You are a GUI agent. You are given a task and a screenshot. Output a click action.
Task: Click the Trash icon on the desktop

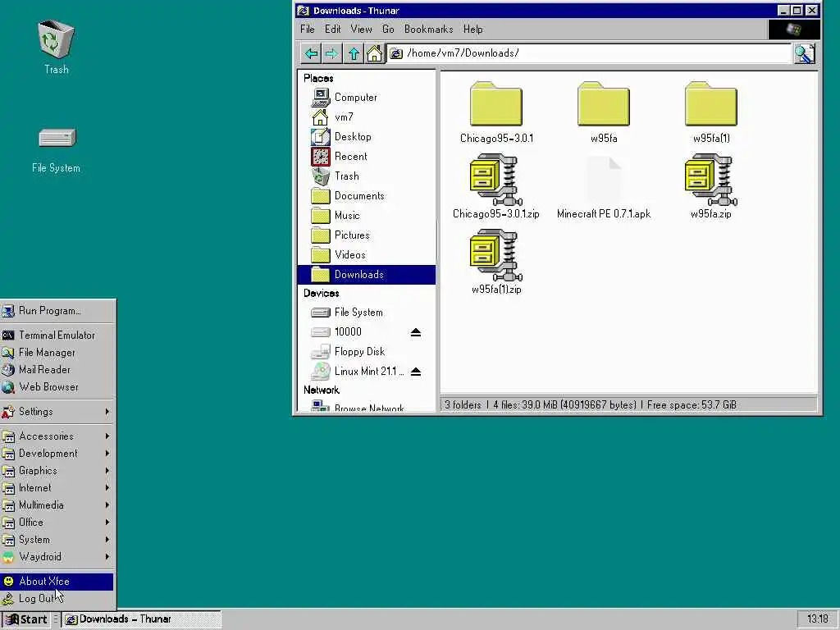(x=56, y=39)
